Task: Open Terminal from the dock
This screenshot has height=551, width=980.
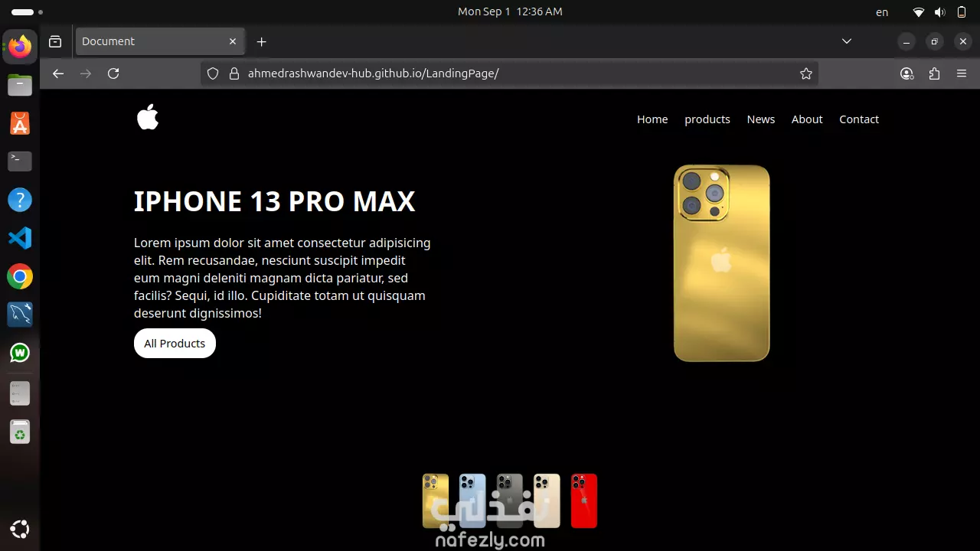Action: click(x=20, y=161)
